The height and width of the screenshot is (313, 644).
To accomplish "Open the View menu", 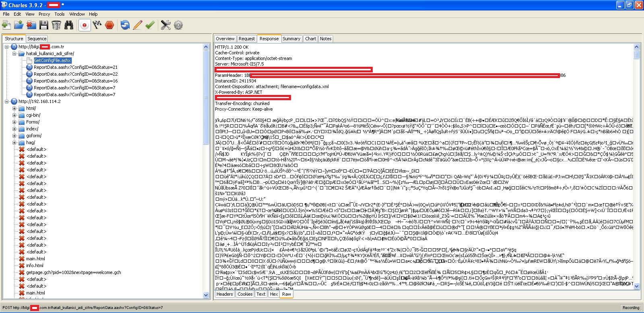I will click(30, 14).
